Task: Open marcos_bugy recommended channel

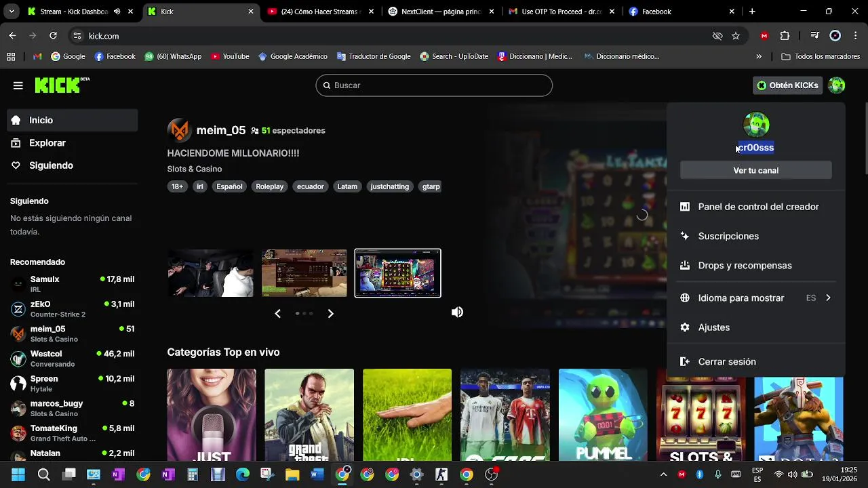Action: (x=73, y=408)
